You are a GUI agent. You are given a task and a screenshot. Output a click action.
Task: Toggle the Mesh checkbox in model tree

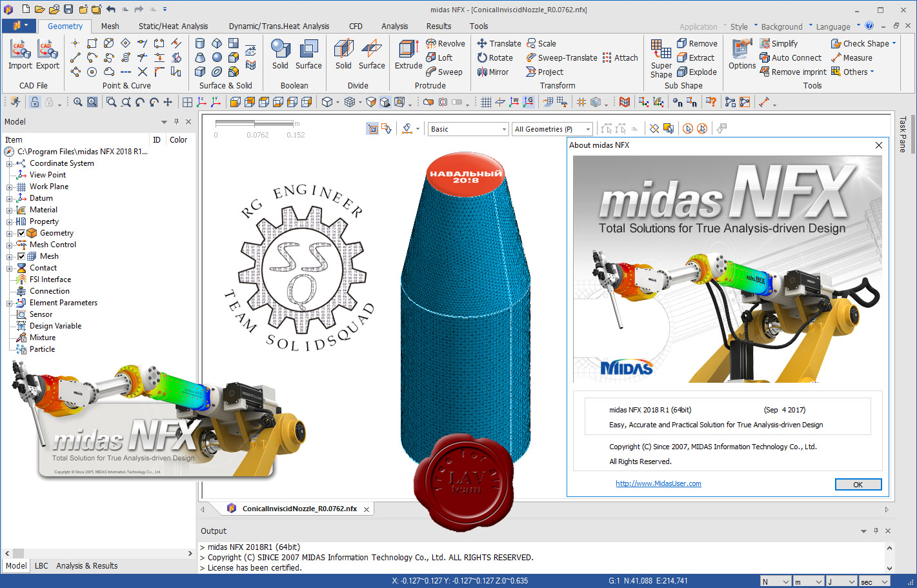coord(21,256)
